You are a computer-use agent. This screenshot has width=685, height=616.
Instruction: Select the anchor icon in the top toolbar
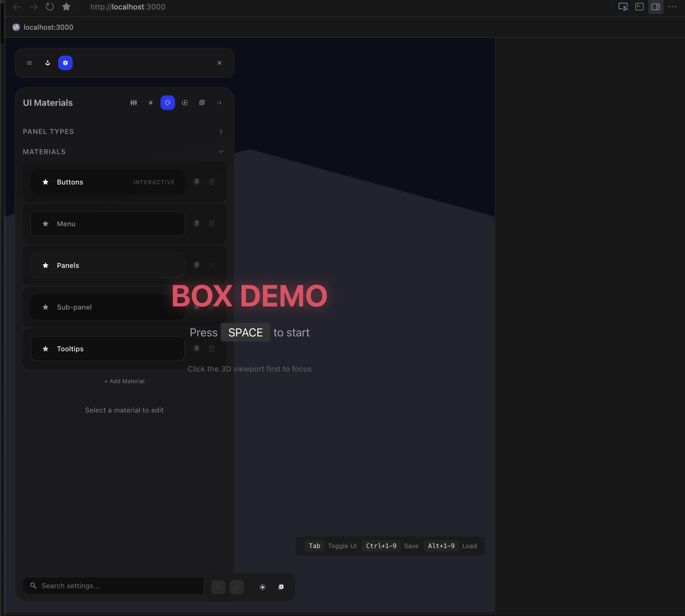point(47,63)
